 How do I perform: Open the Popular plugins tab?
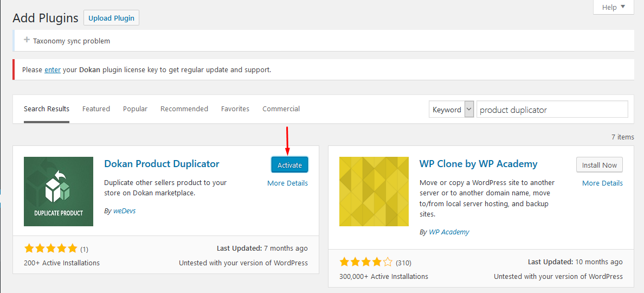click(135, 109)
